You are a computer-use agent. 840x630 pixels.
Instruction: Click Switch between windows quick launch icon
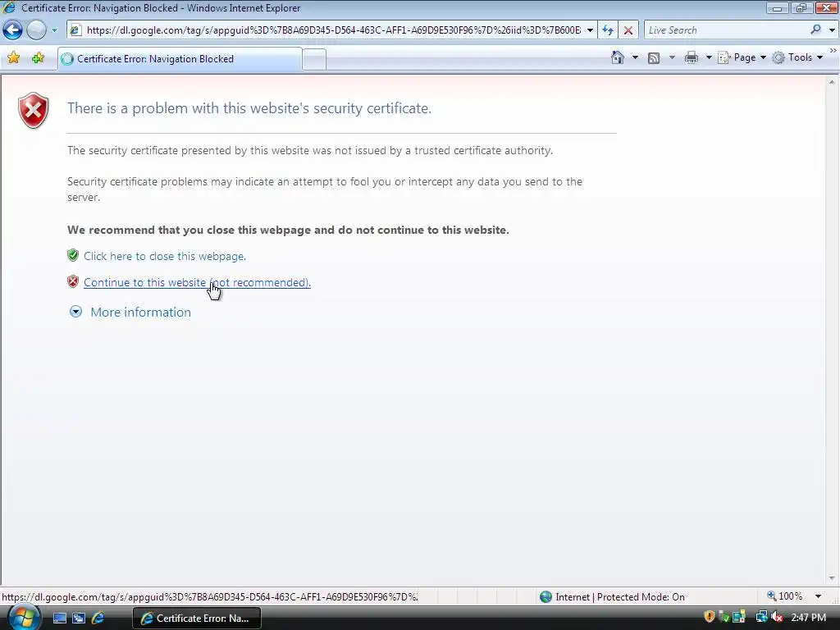pos(79,619)
